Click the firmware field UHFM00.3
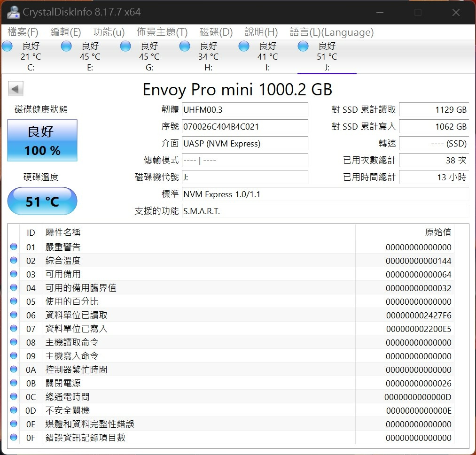The height and width of the screenshot is (455, 476). pos(245,109)
